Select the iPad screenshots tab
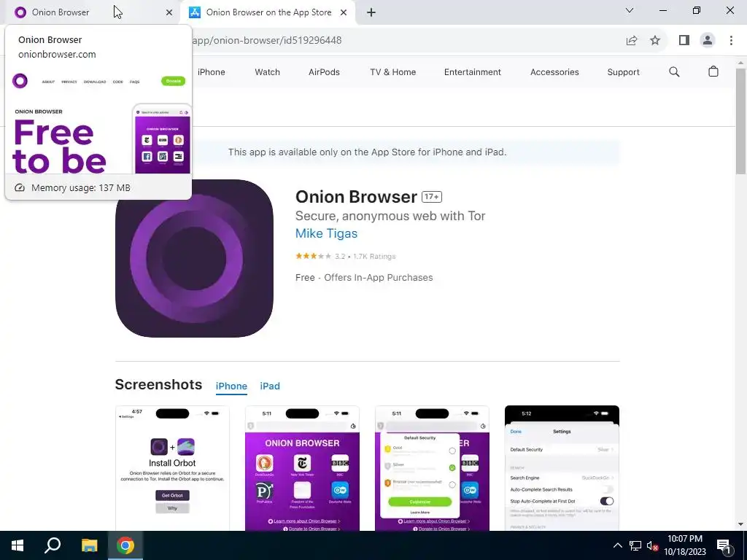The width and height of the screenshot is (747, 560). (x=270, y=386)
